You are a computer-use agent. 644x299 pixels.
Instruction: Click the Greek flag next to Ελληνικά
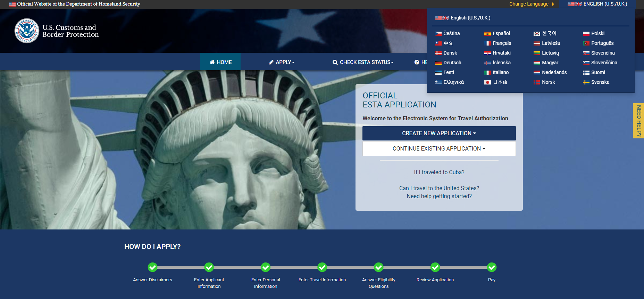pyautogui.click(x=438, y=82)
